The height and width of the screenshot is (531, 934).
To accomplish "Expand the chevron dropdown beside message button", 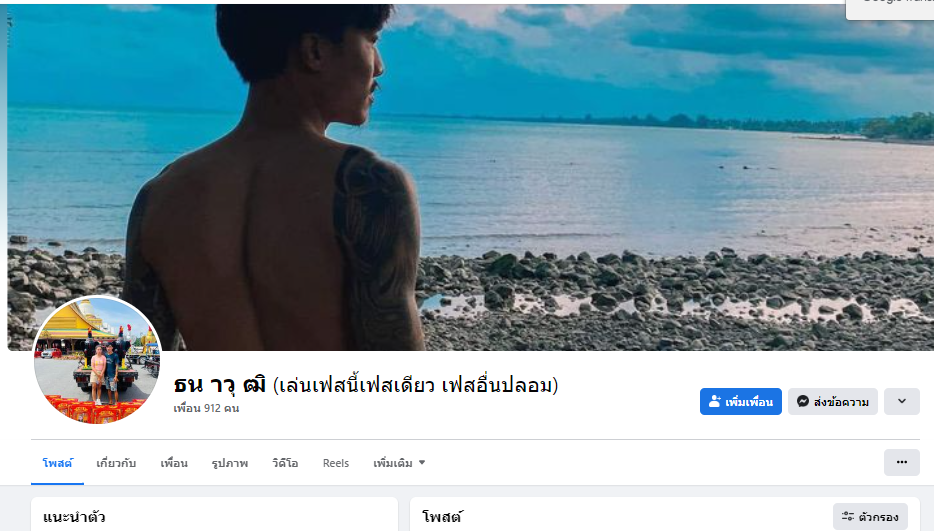I will click(901, 402).
